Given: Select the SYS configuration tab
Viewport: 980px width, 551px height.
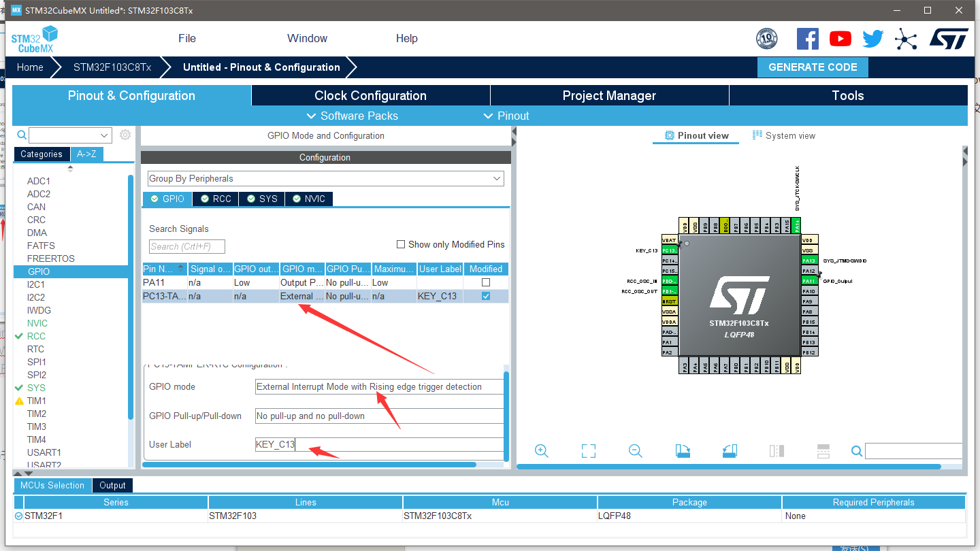Looking at the screenshot, I should click(262, 199).
